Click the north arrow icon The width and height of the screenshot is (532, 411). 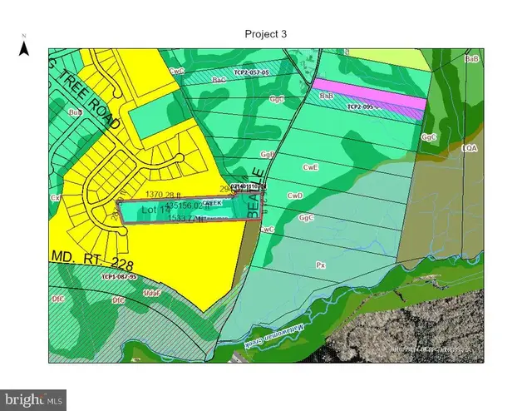tap(24, 46)
